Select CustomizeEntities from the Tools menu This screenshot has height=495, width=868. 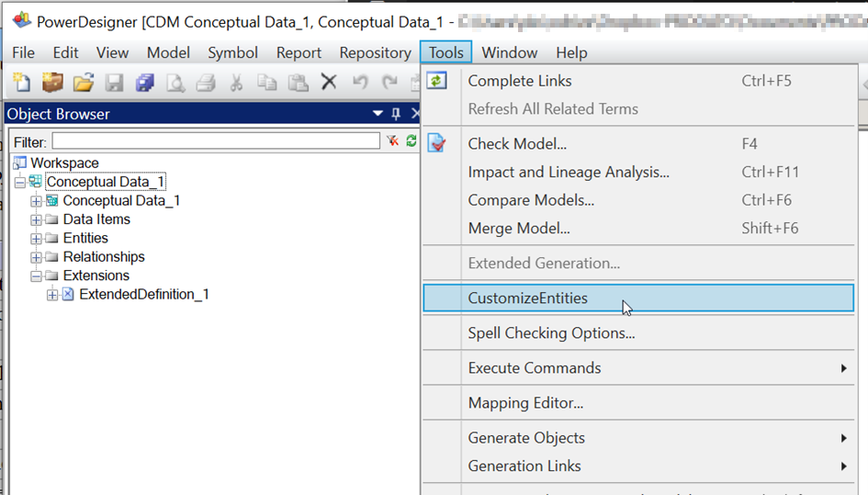(x=527, y=298)
